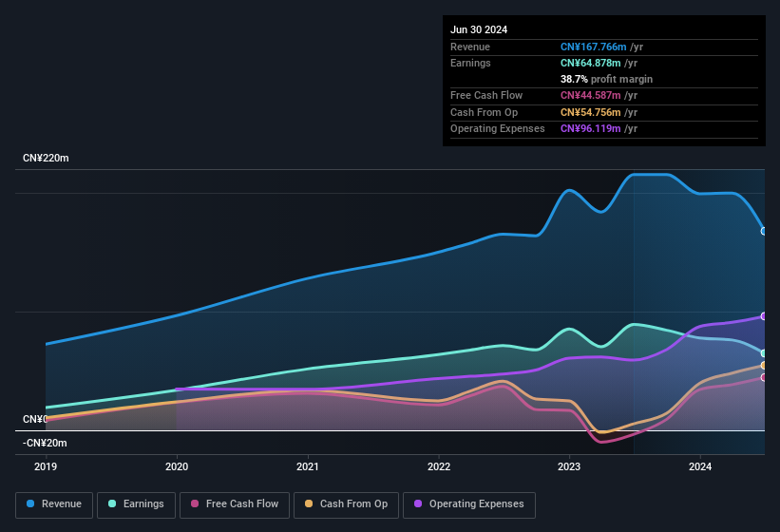Toggle the Earnings series in legend
Screen dimensions: 780x532
coord(136,504)
